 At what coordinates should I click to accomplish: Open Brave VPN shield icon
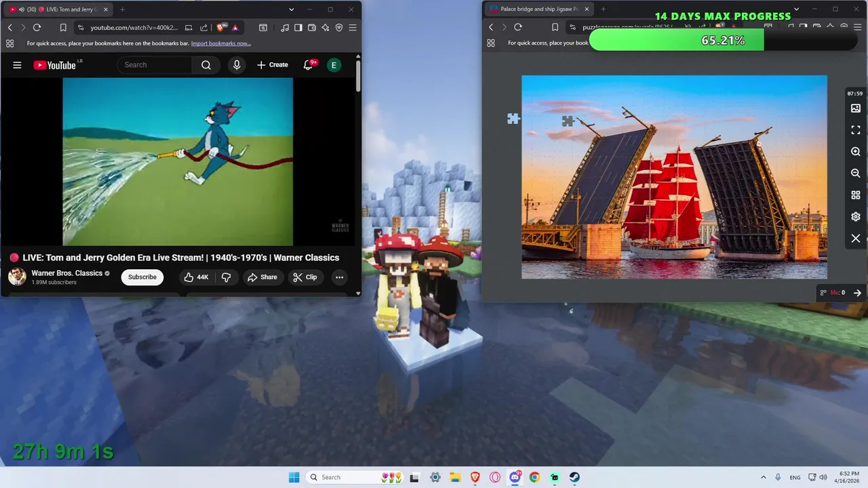click(339, 28)
